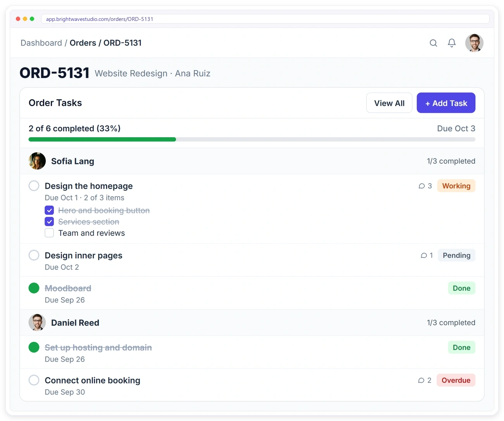Viewport: 504px width, 421px height.
Task: Open comments on Design inner pages task
Action: click(x=427, y=255)
